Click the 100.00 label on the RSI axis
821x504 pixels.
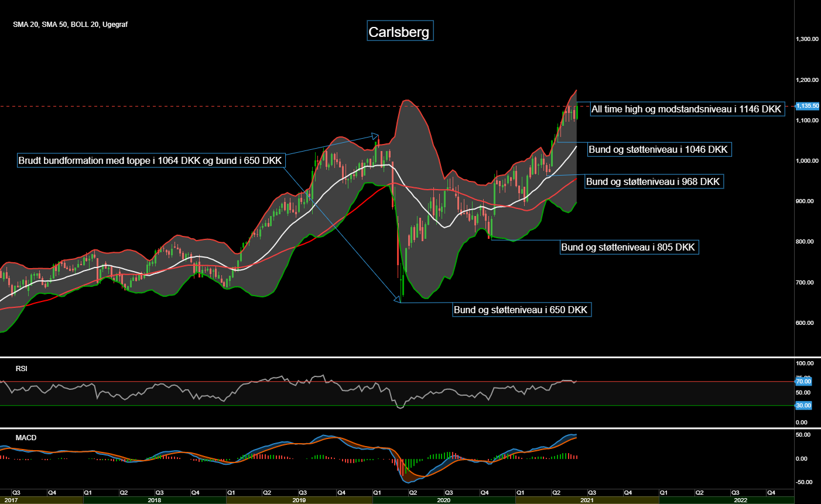coord(803,364)
